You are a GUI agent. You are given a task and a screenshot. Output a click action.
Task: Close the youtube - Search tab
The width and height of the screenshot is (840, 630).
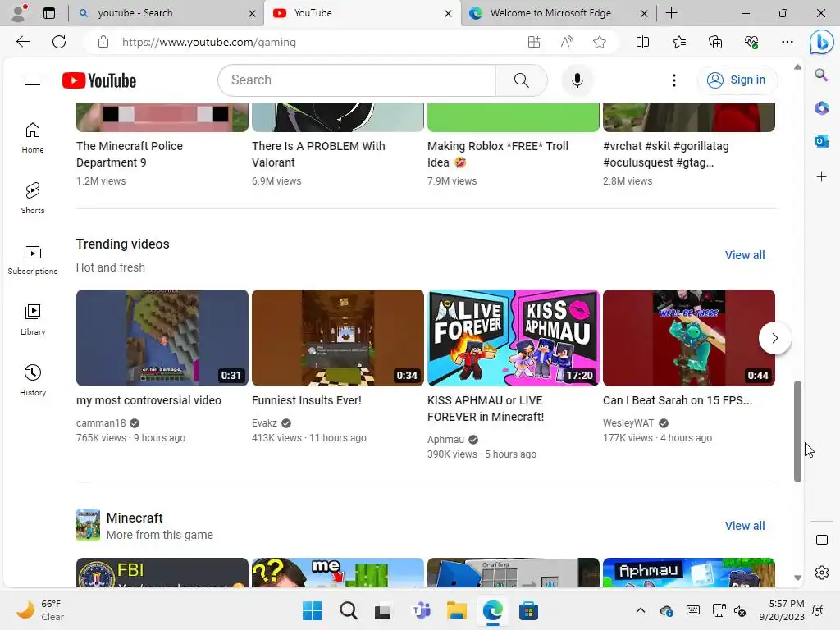click(x=252, y=13)
